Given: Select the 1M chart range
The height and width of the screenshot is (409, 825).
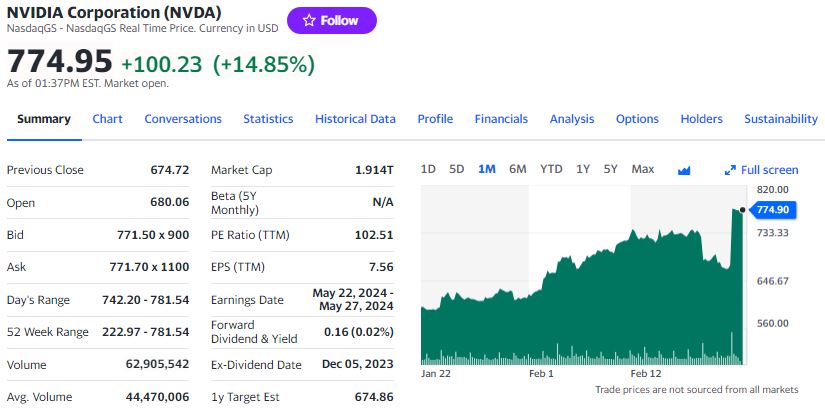Looking at the screenshot, I should click(487, 169).
